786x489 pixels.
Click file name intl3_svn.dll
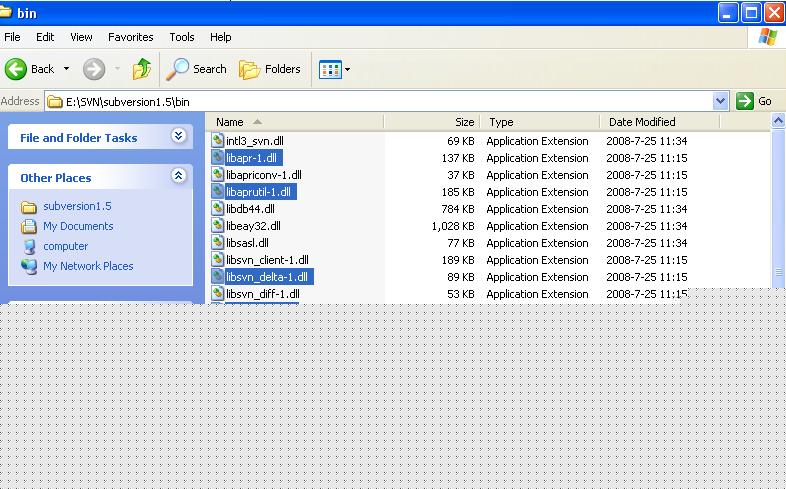point(255,141)
